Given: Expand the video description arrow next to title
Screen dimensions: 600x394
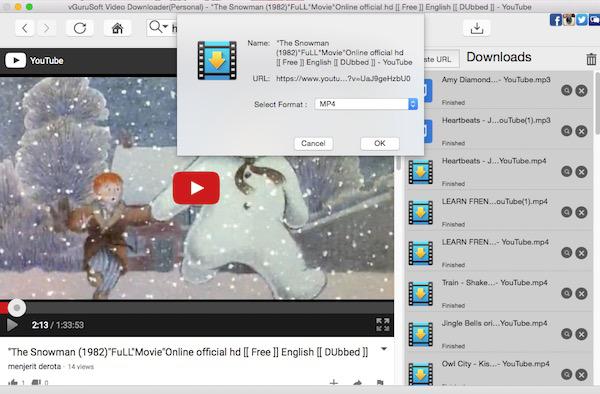Looking at the screenshot, I should 384,349.
